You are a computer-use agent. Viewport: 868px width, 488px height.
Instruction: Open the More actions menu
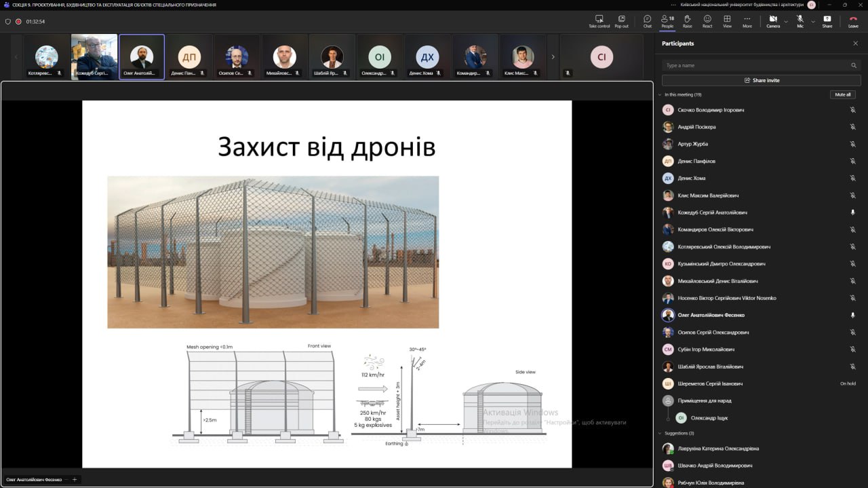[747, 21]
